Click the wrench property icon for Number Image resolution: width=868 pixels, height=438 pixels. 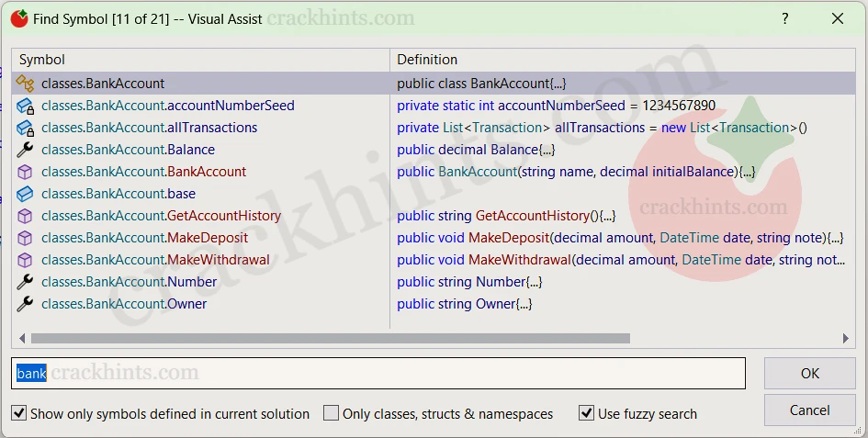25,282
